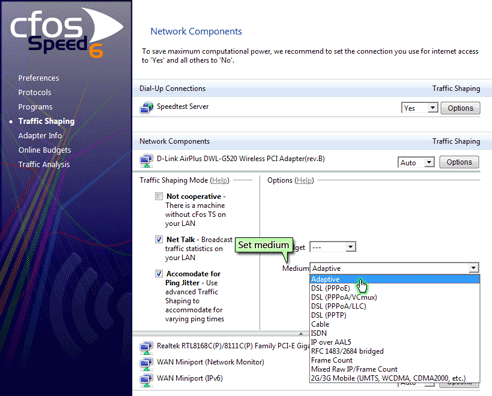Viewport: 492px width, 396px height.
Task: Click the Realtek RTL8168C(P)/8111C(P) adapter name
Action: [x=233, y=346]
